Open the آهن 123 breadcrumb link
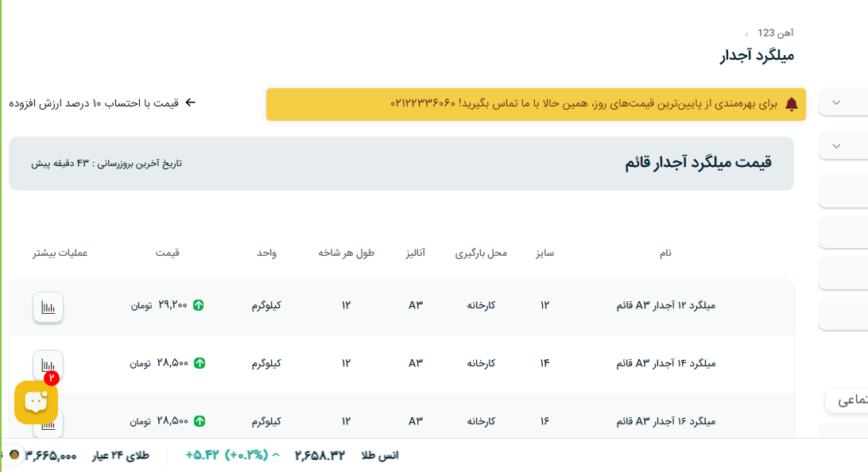 775,33
